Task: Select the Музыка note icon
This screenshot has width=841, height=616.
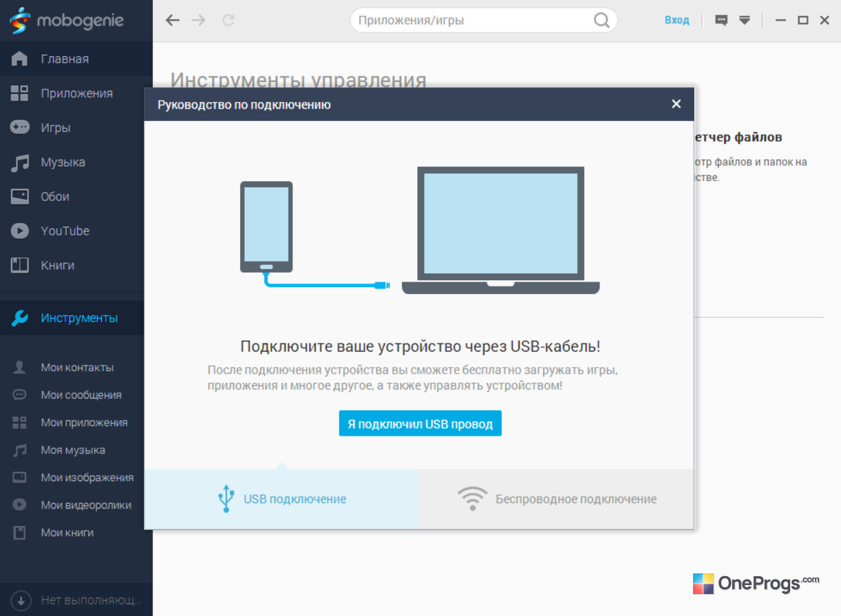Action: point(19,162)
